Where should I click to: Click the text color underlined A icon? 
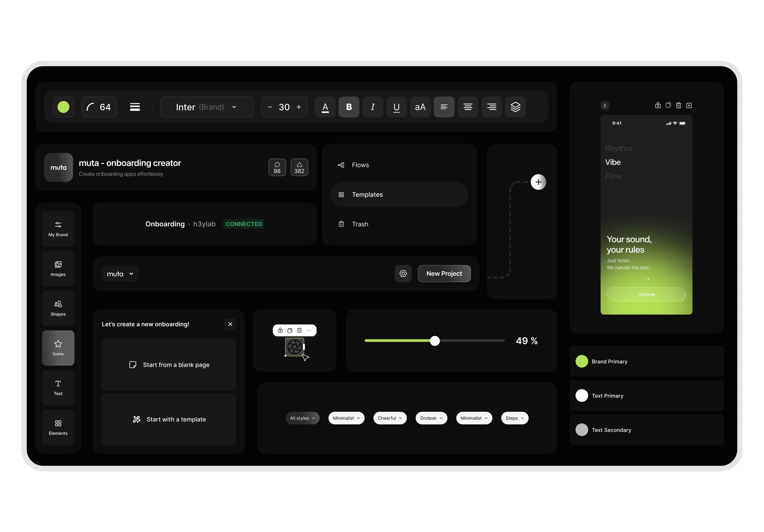325,107
